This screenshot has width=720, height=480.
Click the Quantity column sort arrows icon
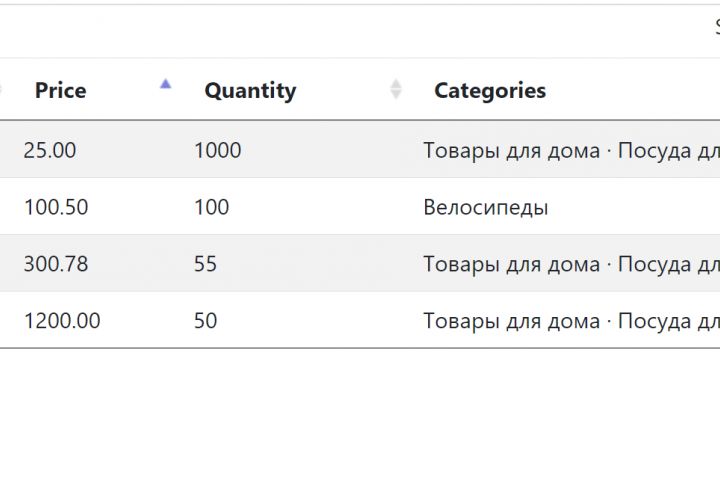coord(396,90)
